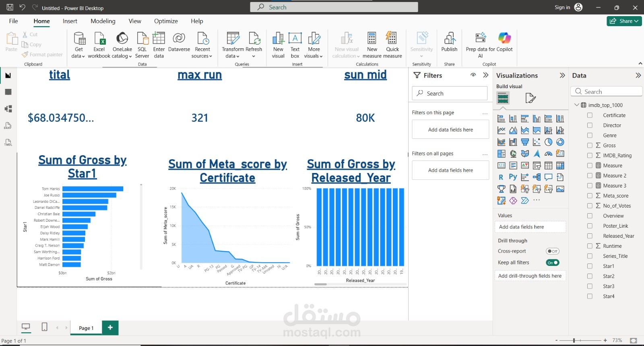The image size is (644, 346).
Task: Undo the last action in the title bar
Action: coord(23,7)
